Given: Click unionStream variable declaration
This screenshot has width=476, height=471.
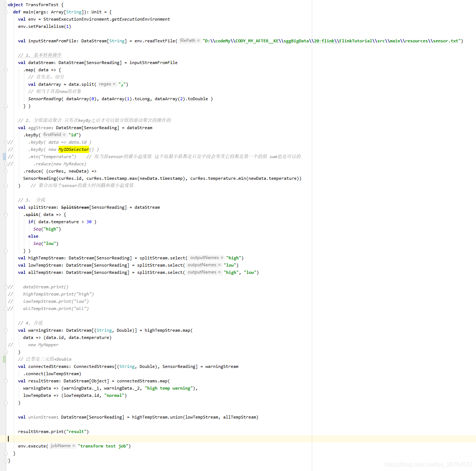Looking at the screenshot, I should [42, 417].
